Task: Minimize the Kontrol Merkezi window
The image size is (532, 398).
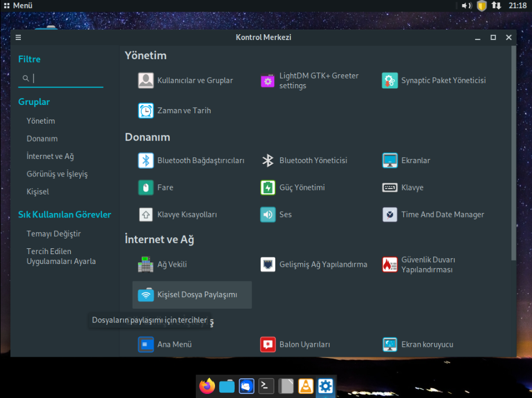Action: pos(478,37)
